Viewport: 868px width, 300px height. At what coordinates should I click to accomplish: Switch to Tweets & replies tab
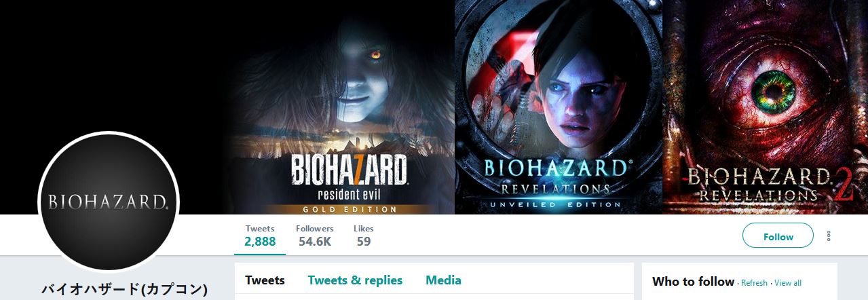tap(355, 280)
